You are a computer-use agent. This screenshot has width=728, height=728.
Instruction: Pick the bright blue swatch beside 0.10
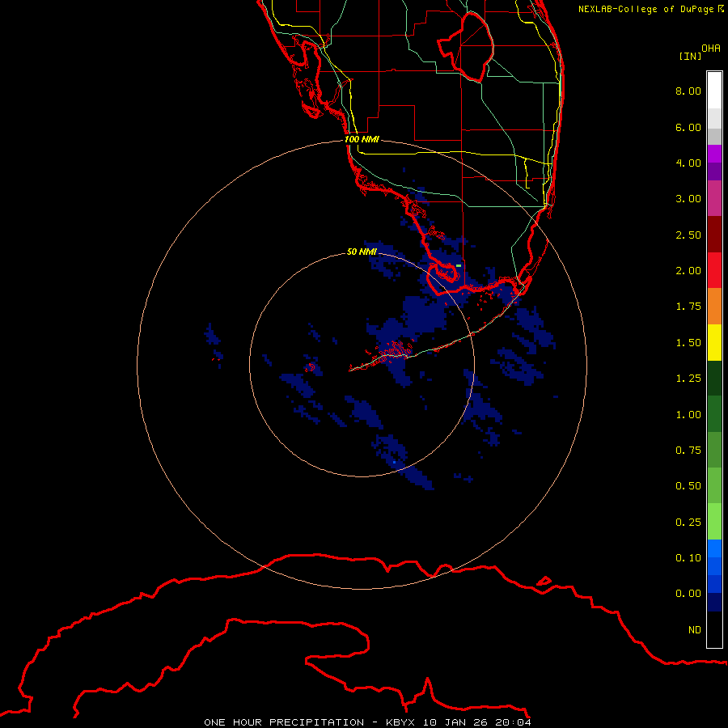[x=714, y=548]
